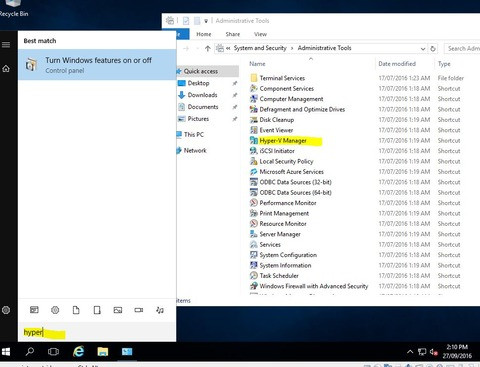Open address bar history dropdown
The height and width of the screenshot is (367, 480).
click(x=423, y=49)
